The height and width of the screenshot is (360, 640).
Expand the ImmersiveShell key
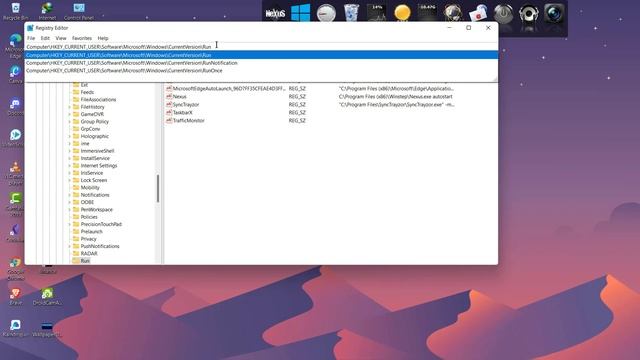click(69, 151)
